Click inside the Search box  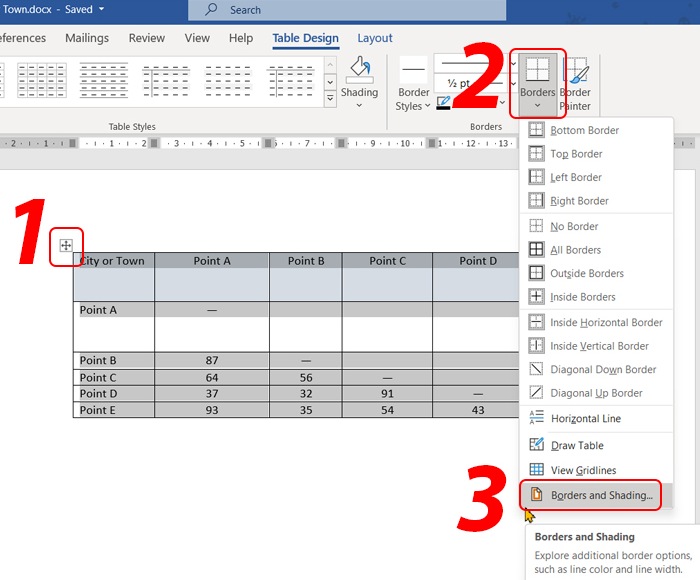(347, 10)
